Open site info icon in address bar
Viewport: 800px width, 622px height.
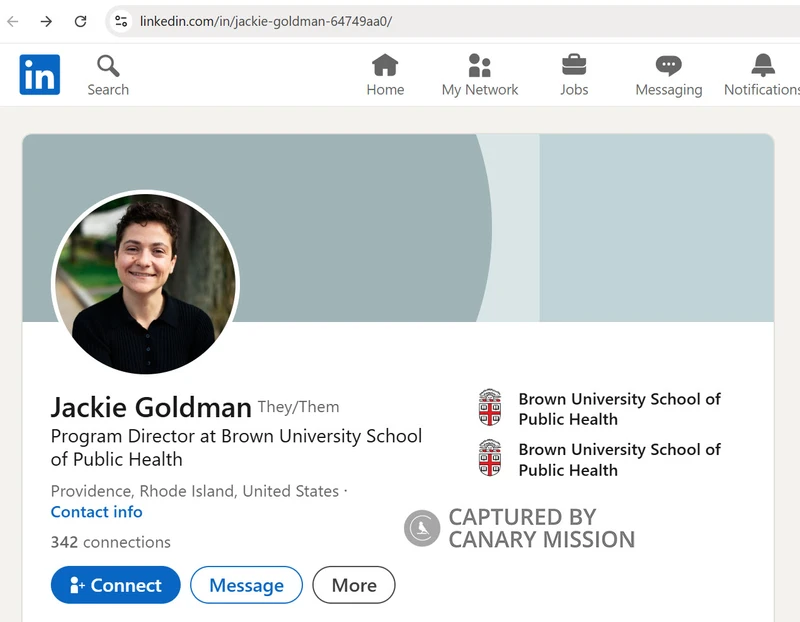click(121, 21)
